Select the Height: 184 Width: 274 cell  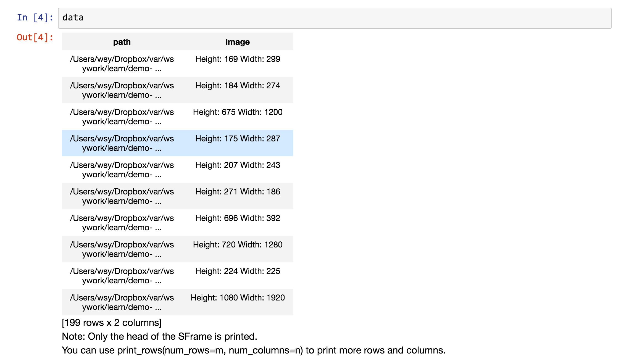(x=237, y=86)
